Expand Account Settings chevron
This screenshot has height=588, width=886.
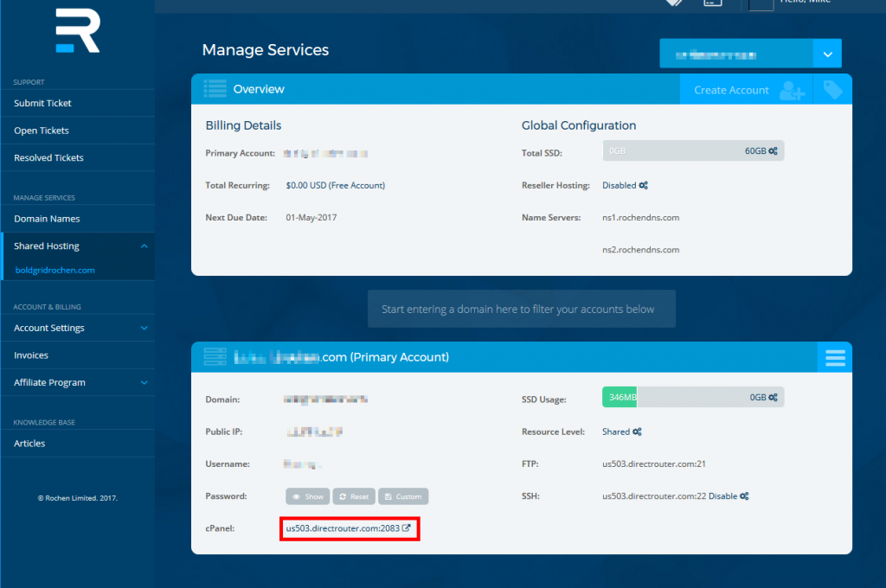(144, 328)
